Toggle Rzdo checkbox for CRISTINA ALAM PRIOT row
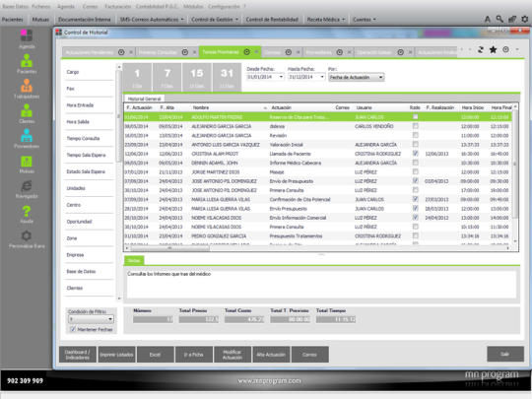 (x=415, y=154)
